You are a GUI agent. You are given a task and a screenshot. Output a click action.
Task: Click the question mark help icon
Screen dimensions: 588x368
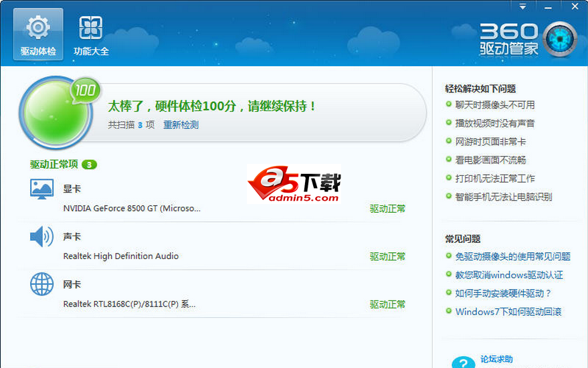coord(464,362)
